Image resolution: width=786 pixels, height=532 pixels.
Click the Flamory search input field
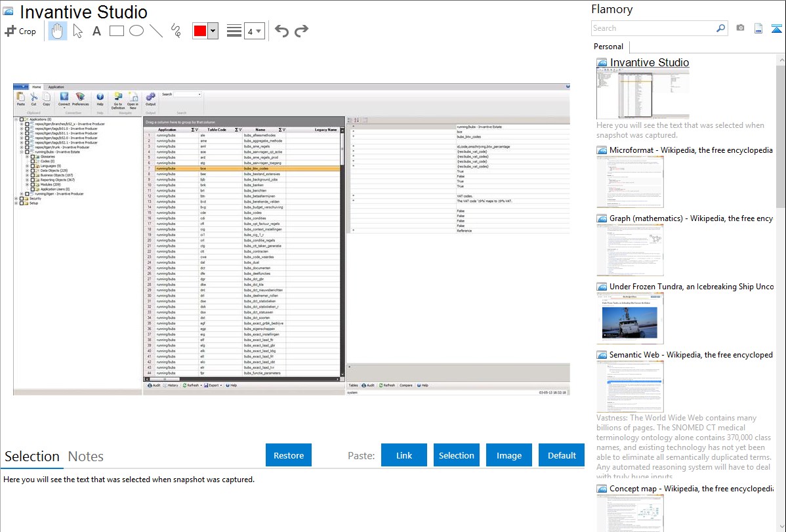pyautogui.click(x=653, y=28)
